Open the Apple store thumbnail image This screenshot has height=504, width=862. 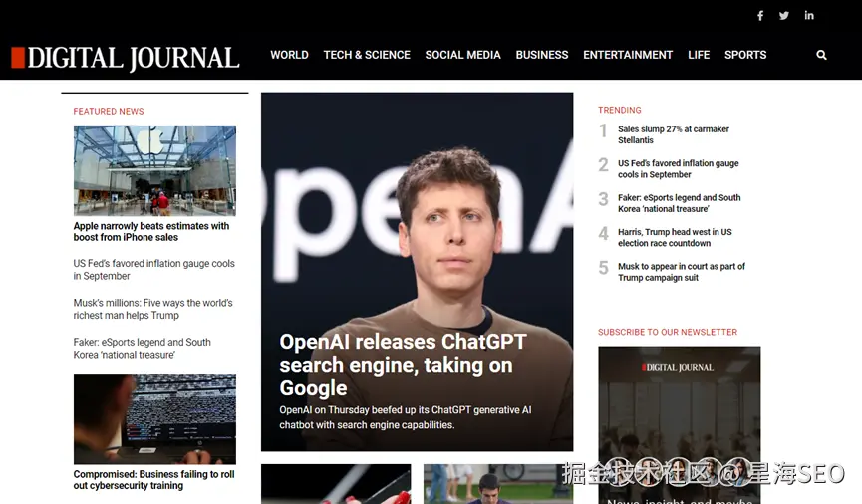click(x=154, y=170)
